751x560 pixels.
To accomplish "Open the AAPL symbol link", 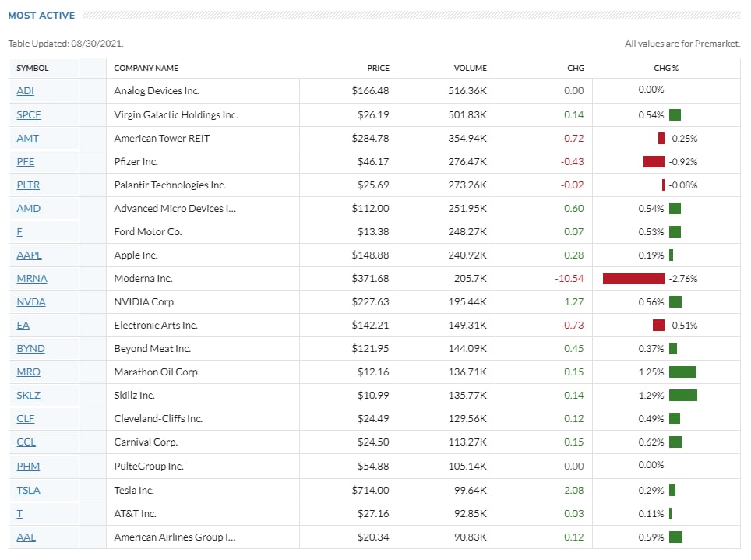I will (x=30, y=255).
